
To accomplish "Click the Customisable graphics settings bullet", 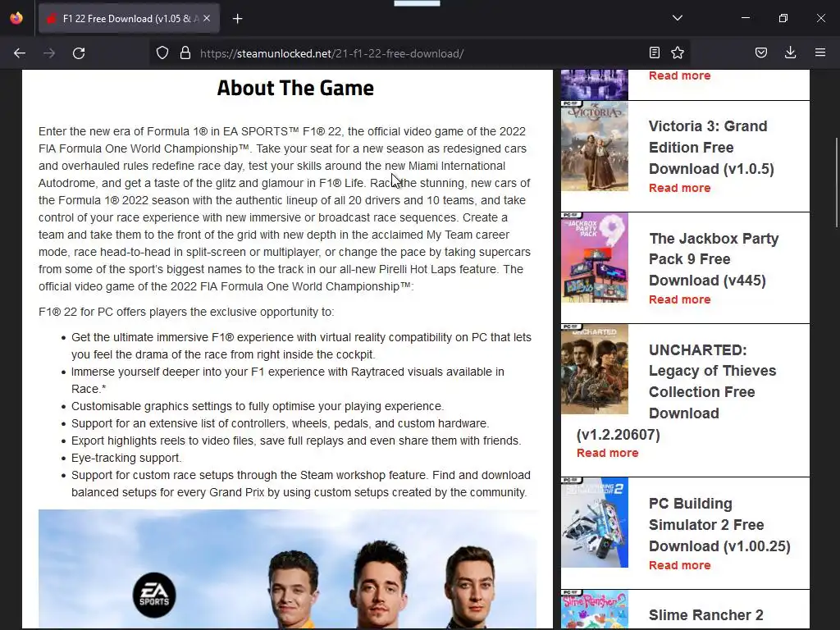I will point(257,406).
